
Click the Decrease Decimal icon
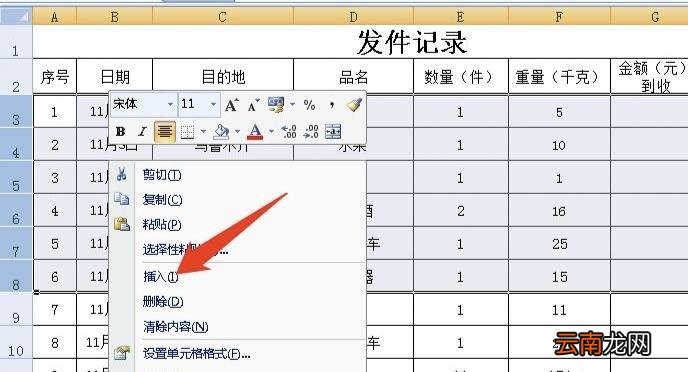coord(311,132)
